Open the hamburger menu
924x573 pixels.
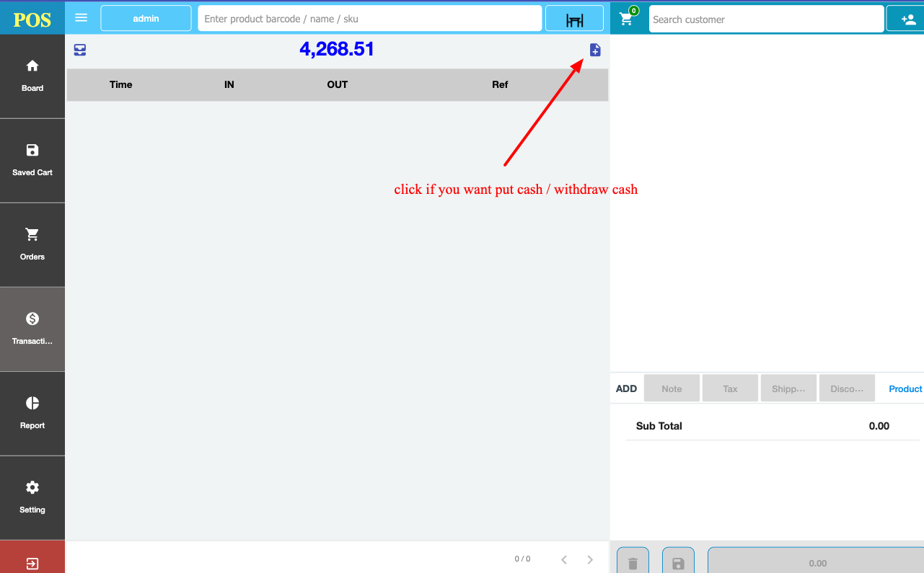point(82,18)
